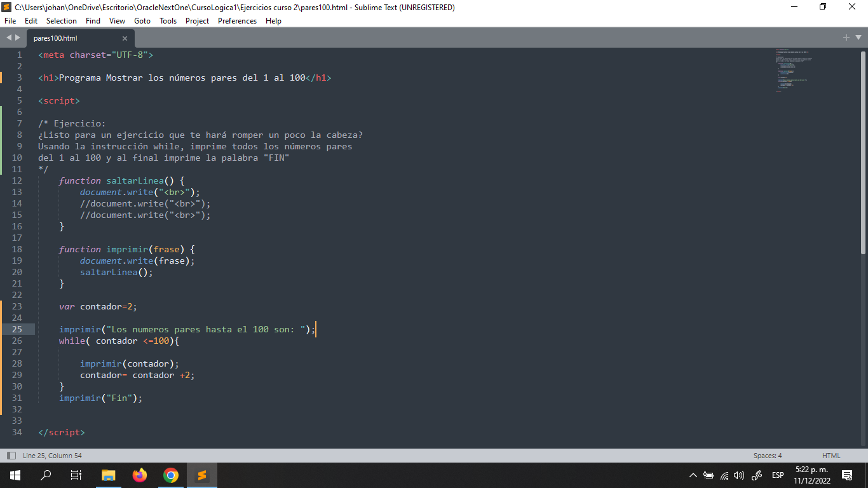Image resolution: width=868 pixels, height=488 pixels.
Task: Click the meta charset line
Action: (95, 55)
